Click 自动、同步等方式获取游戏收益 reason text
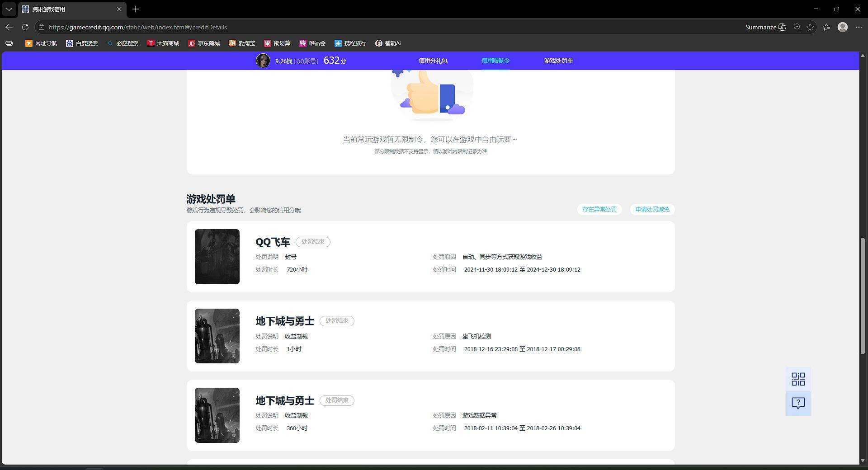Image resolution: width=868 pixels, height=470 pixels. point(502,257)
